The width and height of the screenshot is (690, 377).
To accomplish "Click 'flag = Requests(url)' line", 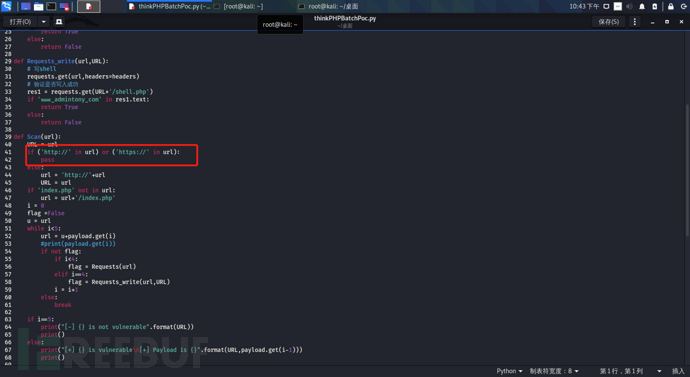I will [x=102, y=267].
